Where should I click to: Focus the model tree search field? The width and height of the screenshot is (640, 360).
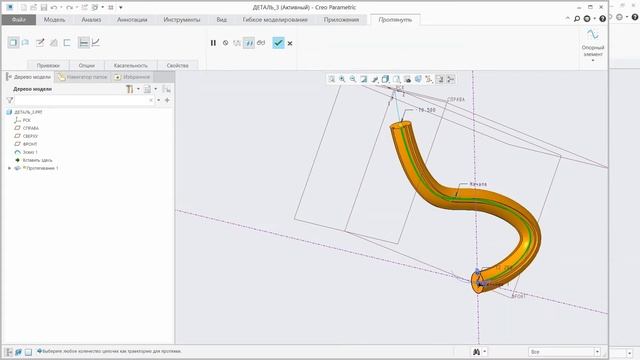84,100
